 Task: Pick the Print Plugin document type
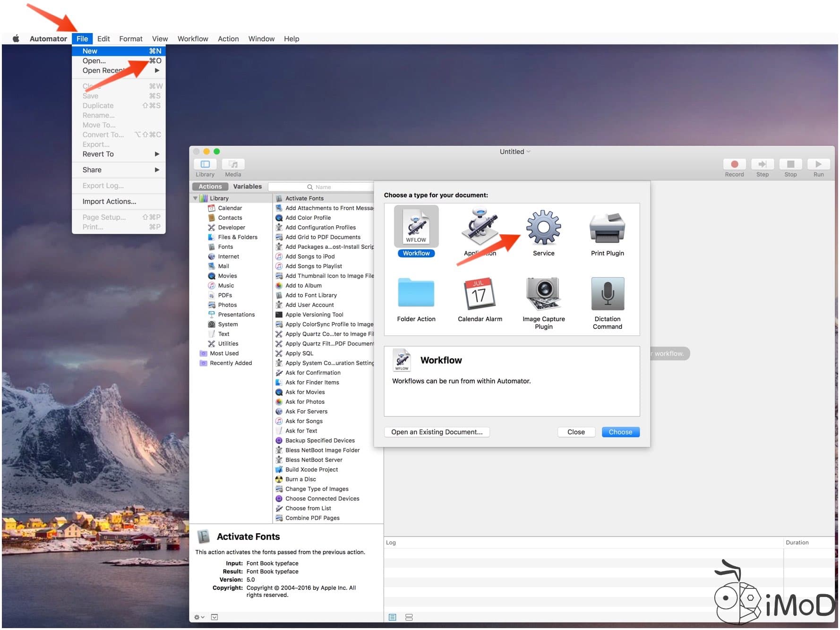[607, 229]
